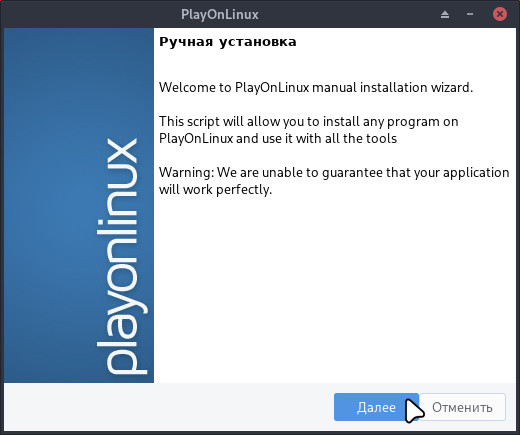This screenshot has height=435, width=520.
Task: Minimize the PlayOnLinux window
Action: click(470, 14)
